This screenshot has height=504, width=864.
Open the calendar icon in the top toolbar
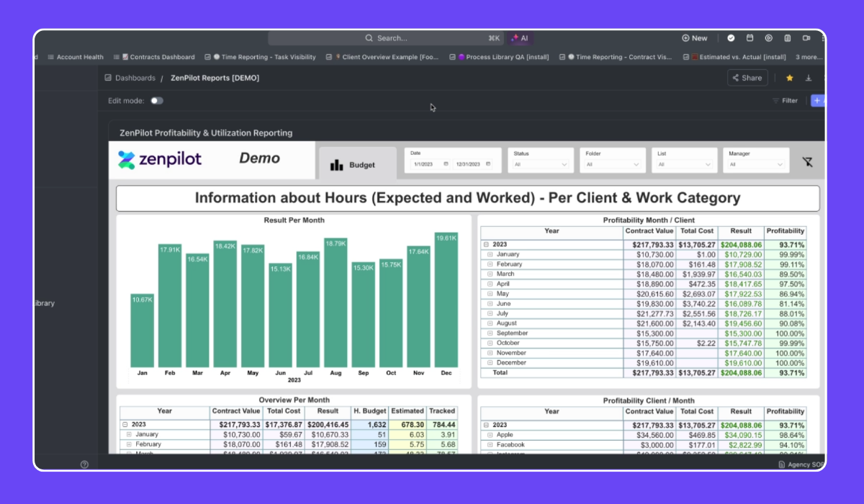pyautogui.click(x=750, y=38)
